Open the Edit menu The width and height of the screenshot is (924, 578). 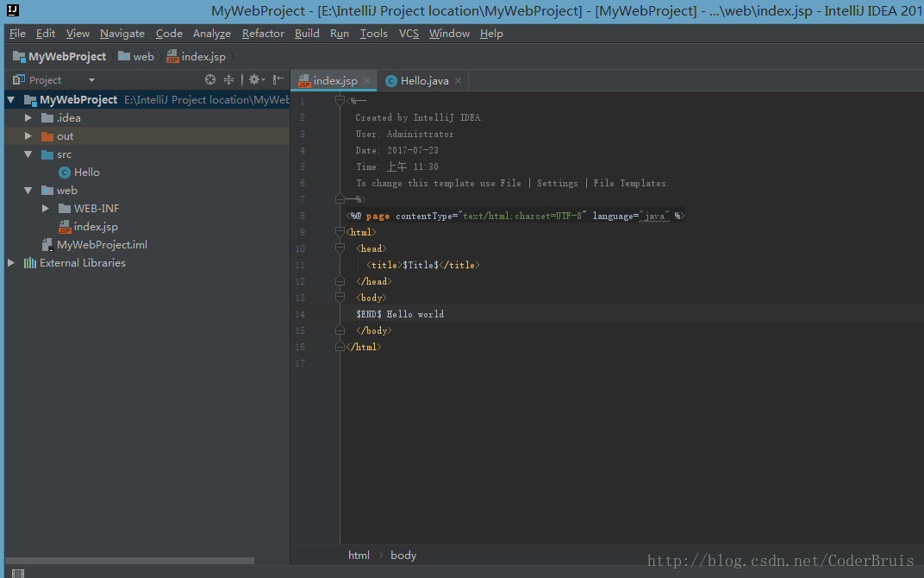(x=46, y=34)
